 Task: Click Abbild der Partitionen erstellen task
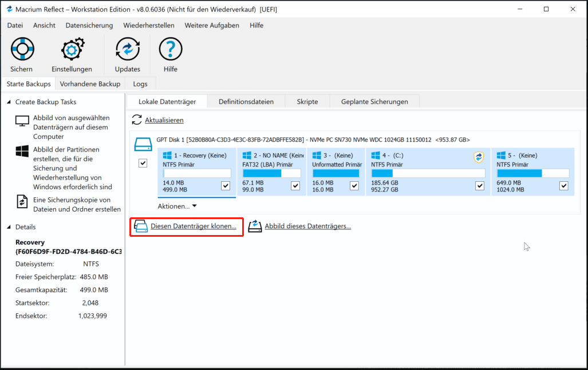(72, 168)
